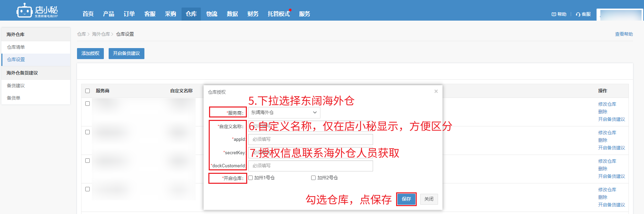Viewport: 644px width, 214px height.
Task: Tick the second row checkbox in the table
Action: 87,132
